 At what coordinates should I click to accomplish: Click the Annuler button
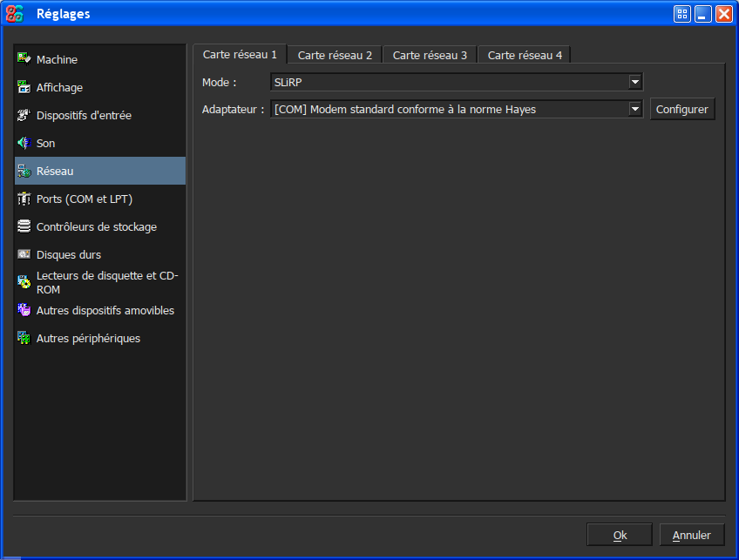[692, 535]
